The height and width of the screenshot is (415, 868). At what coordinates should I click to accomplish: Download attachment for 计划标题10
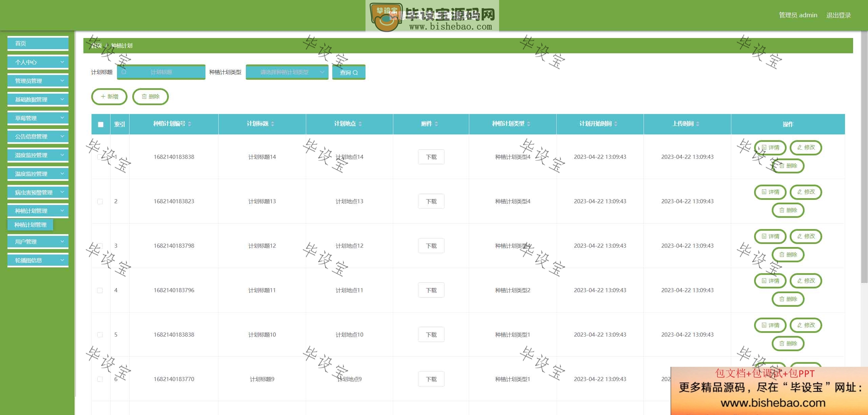pos(431,335)
